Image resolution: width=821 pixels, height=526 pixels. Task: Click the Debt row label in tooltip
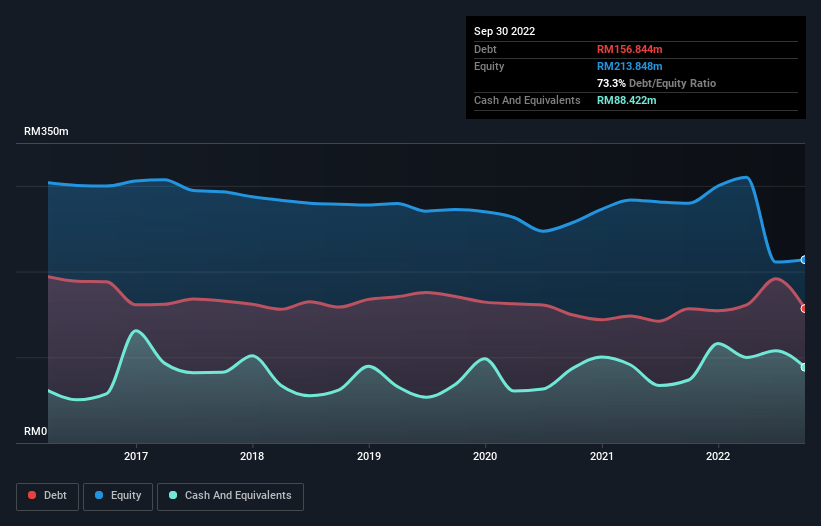[x=485, y=49]
